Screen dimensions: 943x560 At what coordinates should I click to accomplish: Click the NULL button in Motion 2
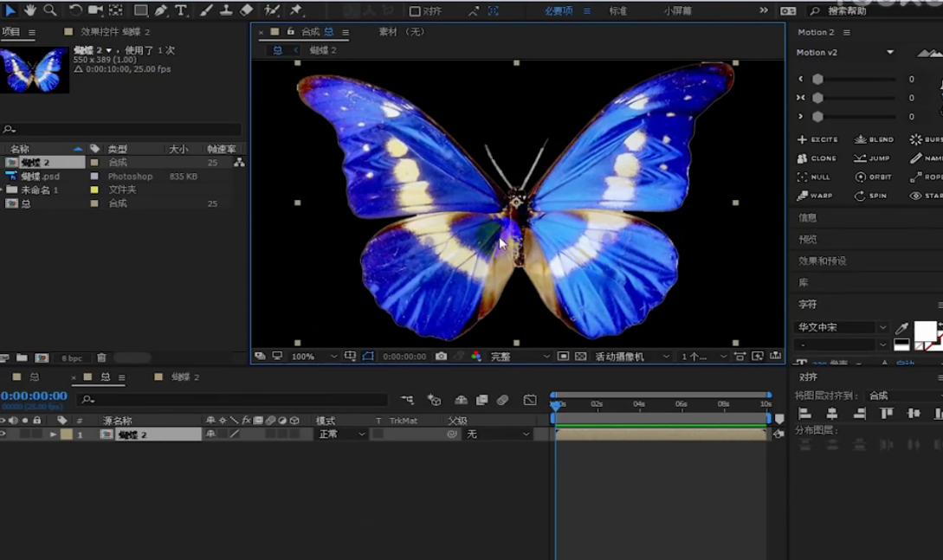(x=814, y=177)
